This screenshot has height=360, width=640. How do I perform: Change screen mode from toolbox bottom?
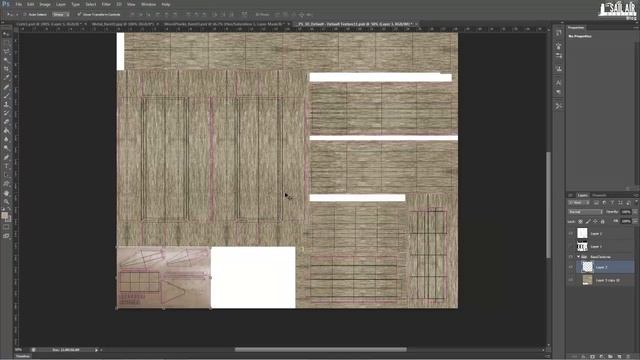[6, 236]
